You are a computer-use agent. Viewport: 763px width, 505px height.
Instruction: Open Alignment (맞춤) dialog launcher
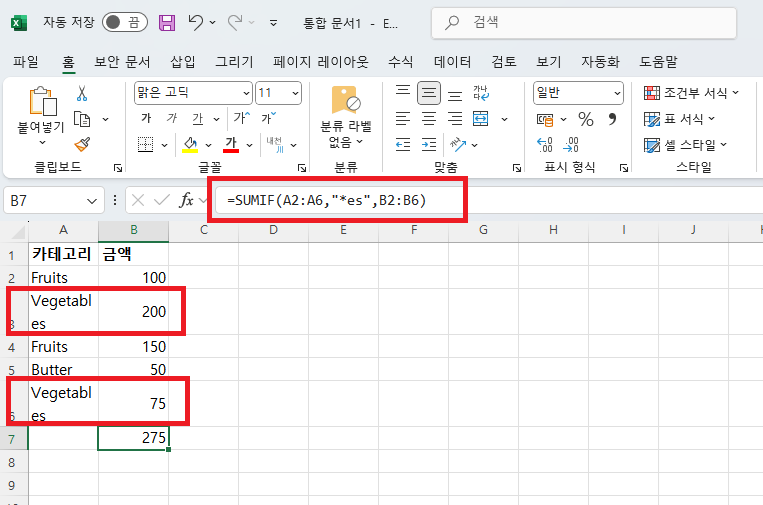click(x=516, y=168)
